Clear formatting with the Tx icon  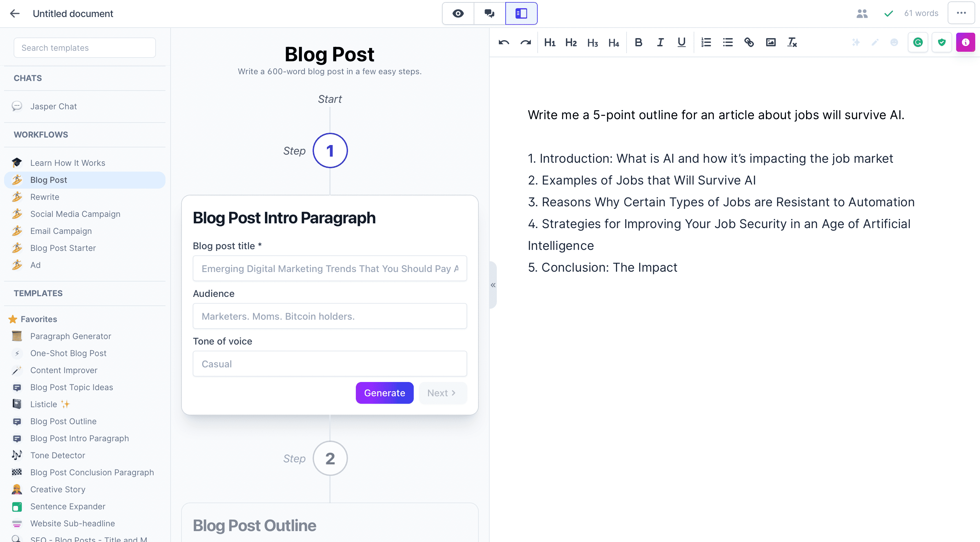pos(792,42)
